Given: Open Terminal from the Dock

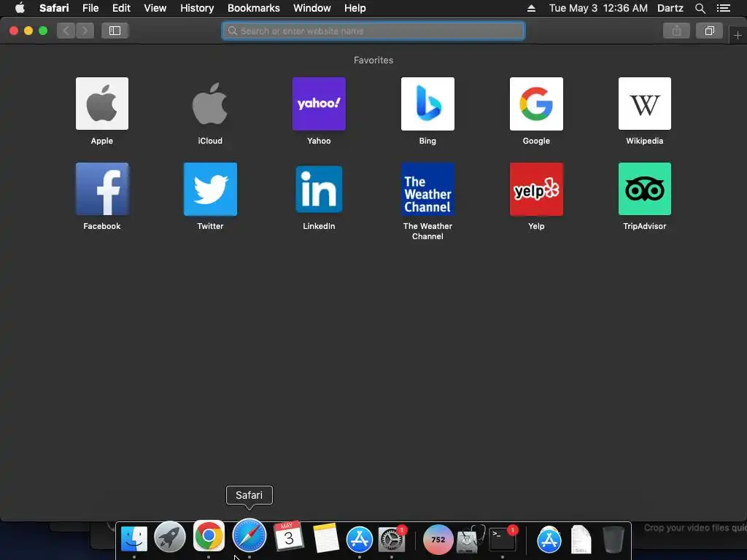Looking at the screenshot, I should pyautogui.click(x=503, y=540).
